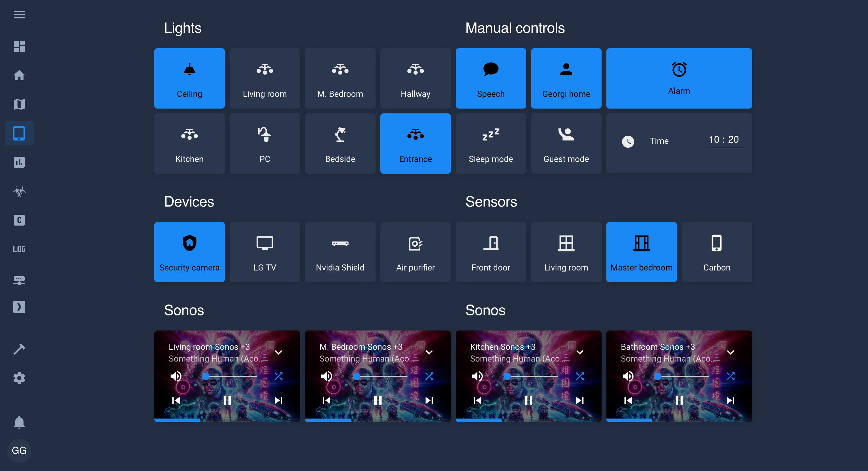This screenshot has height=471, width=868.
Task: Open Configuration gear in sidebar
Action: [x=19, y=378]
